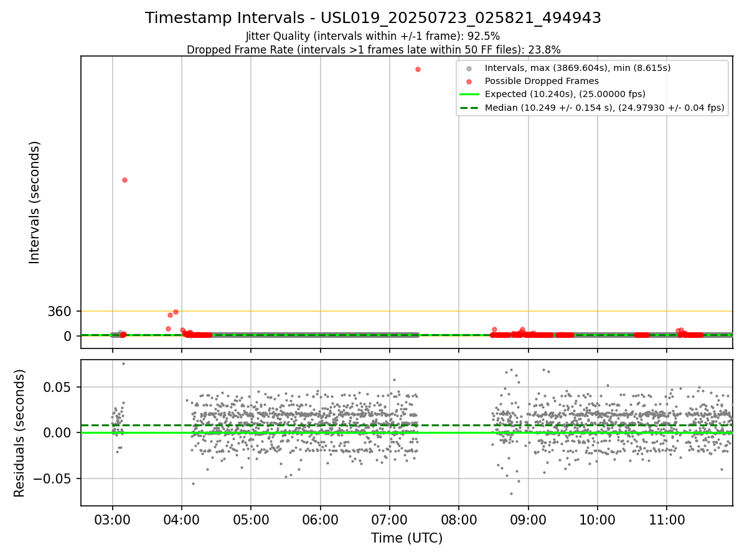Click the plot title Timestamp Intervals
747x560 pixels.
click(x=373, y=18)
